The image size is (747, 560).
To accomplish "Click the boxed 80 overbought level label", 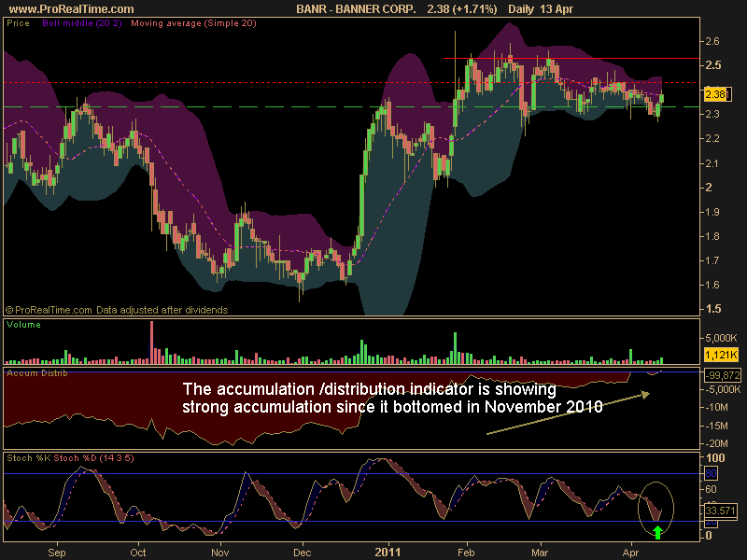I will 711,473.
